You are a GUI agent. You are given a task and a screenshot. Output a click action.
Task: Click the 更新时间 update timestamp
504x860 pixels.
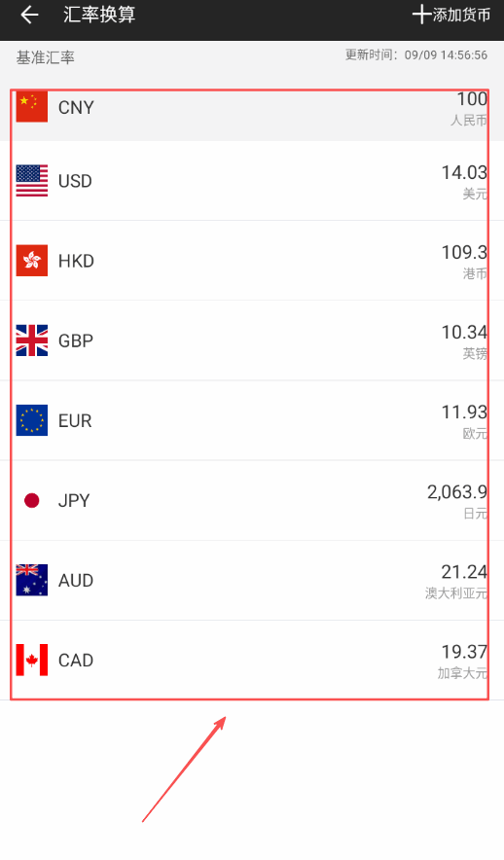(x=416, y=54)
